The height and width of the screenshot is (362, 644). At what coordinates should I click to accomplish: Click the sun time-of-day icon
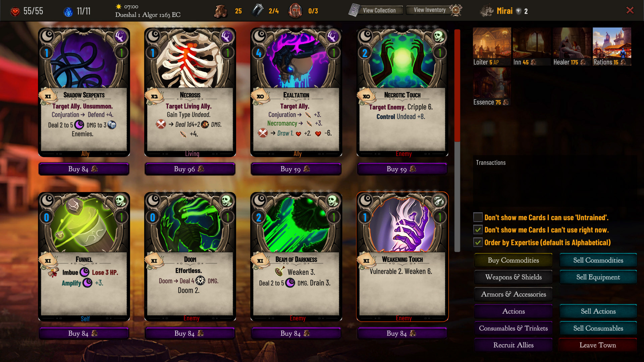(118, 6)
